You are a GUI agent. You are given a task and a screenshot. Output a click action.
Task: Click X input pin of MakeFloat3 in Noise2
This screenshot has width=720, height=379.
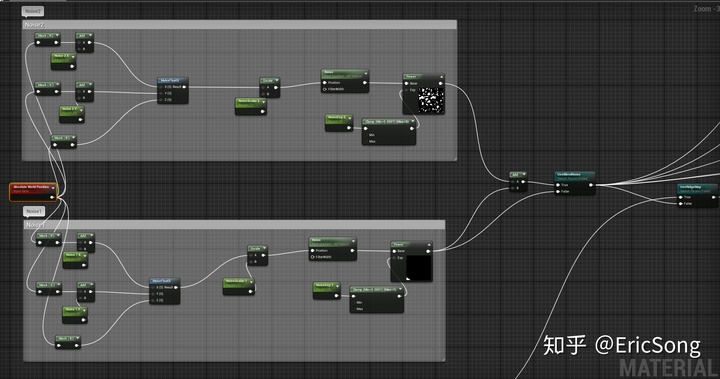[x=161, y=87]
